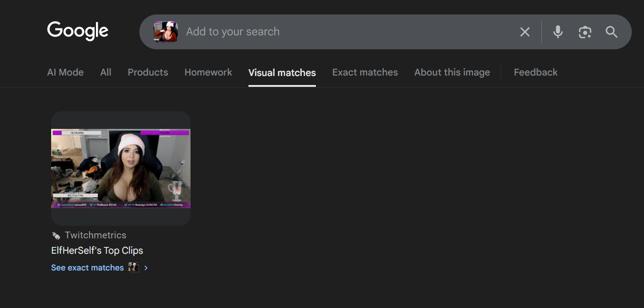Focus the 'Add to your search' field
This screenshot has height=308, width=644.
coord(348,32)
